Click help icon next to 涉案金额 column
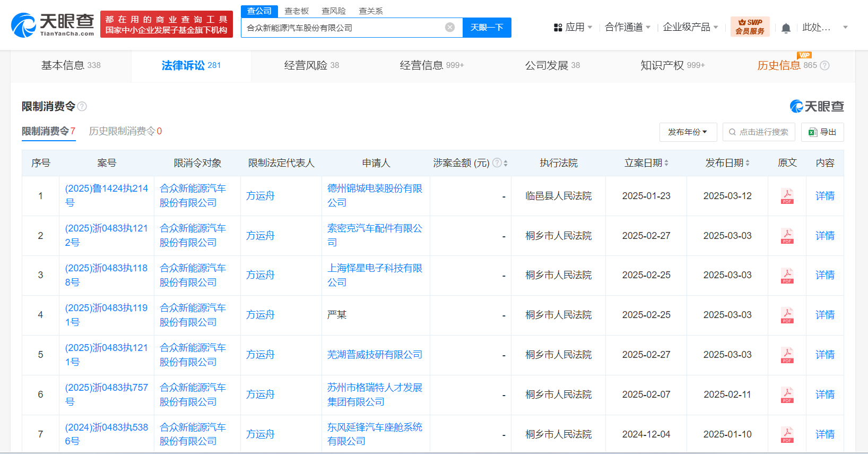Image resolution: width=868 pixels, height=454 pixels. 497,163
